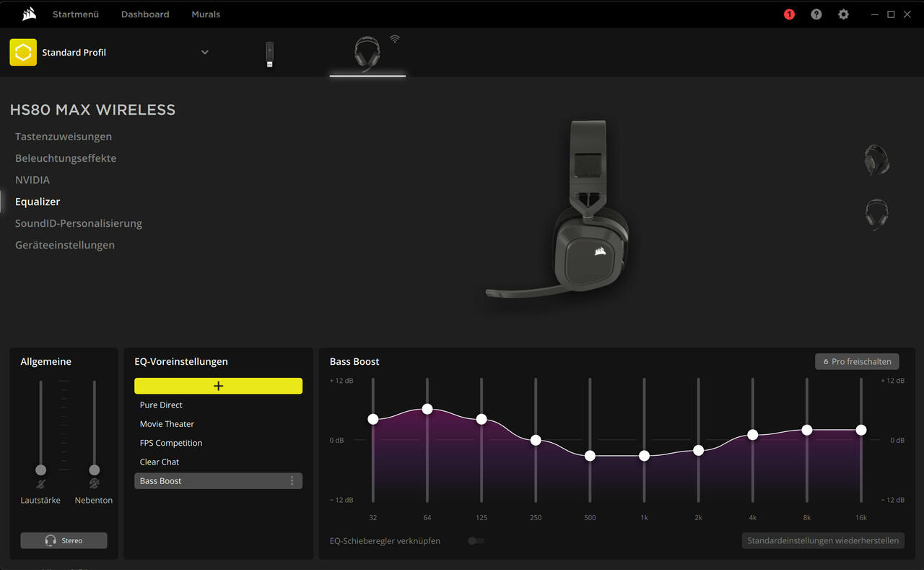The height and width of the screenshot is (570, 924).
Task: Click the 2k EQ band handle
Action: click(x=698, y=450)
